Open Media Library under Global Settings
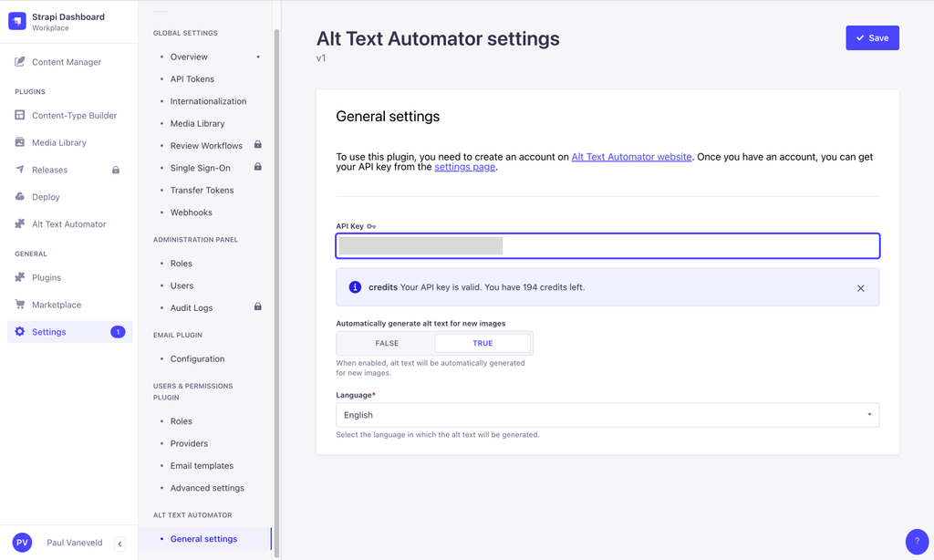The height and width of the screenshot is (560, 934). tap(197, 123)
